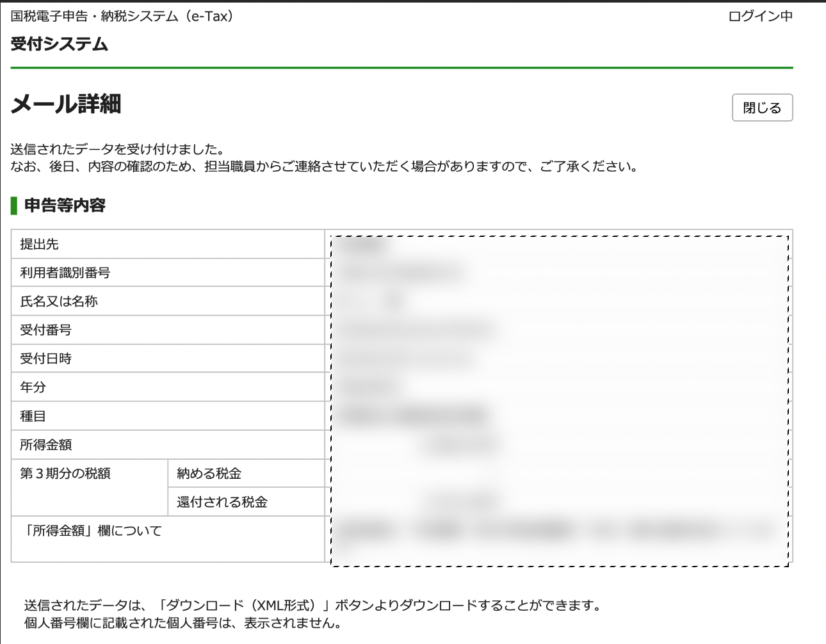Click the 閉じる button
Screen dimensions: 826x644
point(762,108)
